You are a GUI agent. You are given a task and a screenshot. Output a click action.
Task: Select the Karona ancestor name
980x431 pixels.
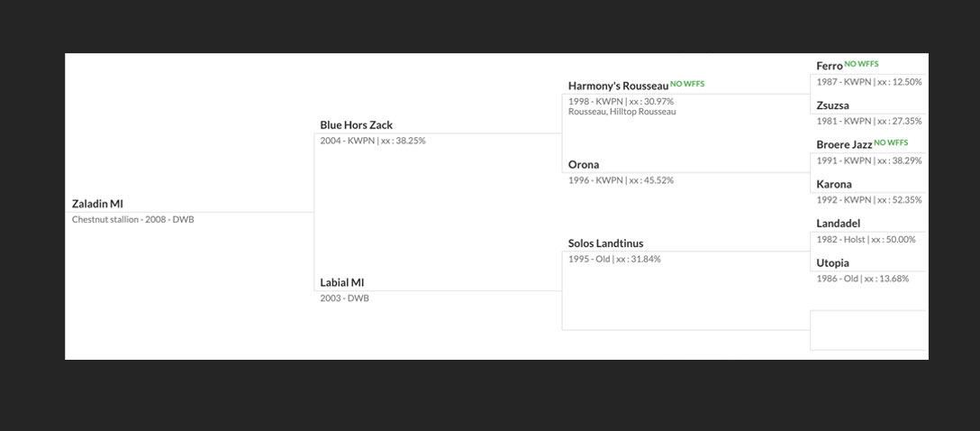[834, 184]
